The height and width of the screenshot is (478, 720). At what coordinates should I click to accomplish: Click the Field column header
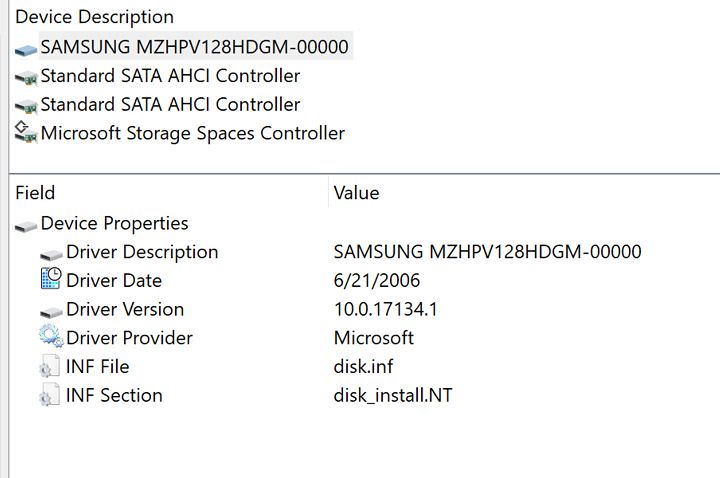(x=35, y=193)
